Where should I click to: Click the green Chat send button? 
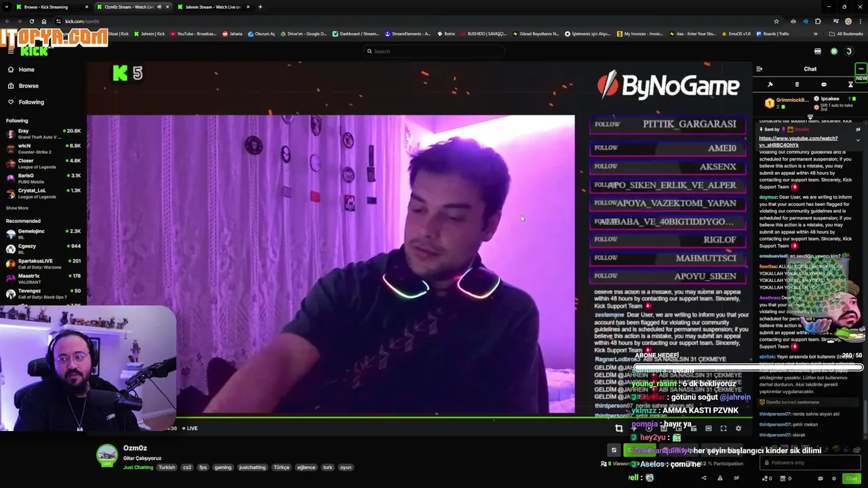point(852,479)
